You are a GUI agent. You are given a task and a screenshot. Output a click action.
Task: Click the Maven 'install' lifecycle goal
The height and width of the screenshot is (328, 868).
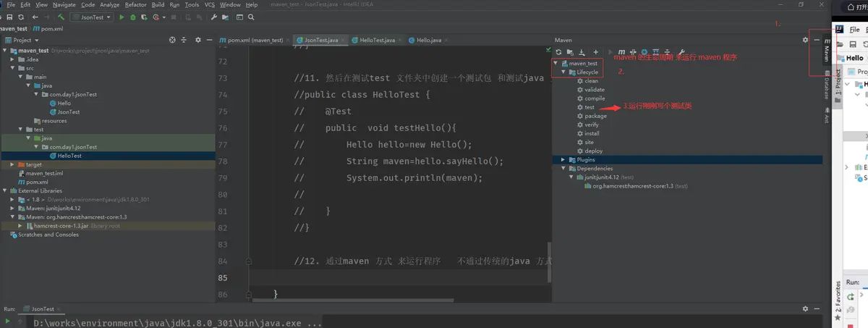pos(592,133)
